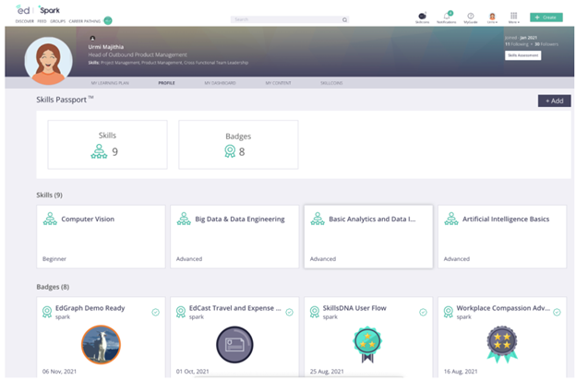The height and width of the screenshot is (392, 576).
Task: Open the More apps grid menu
Action: 513,16
